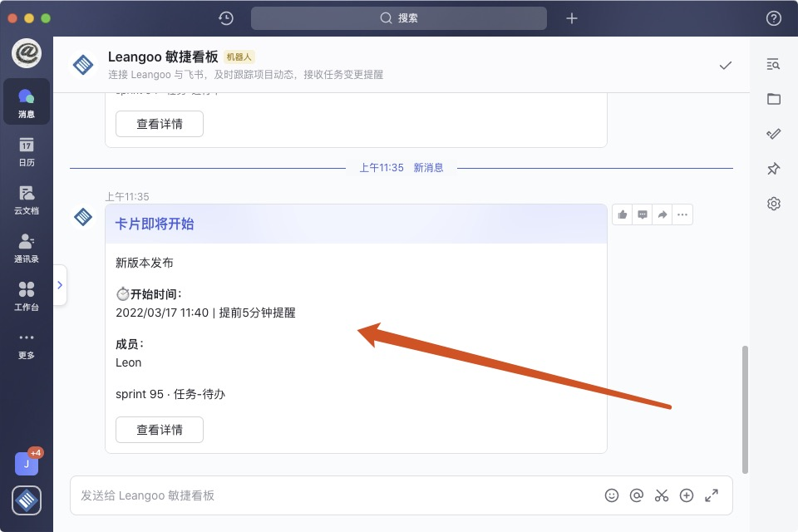Open the 日历 calendar in sidebar

(27, 151)
